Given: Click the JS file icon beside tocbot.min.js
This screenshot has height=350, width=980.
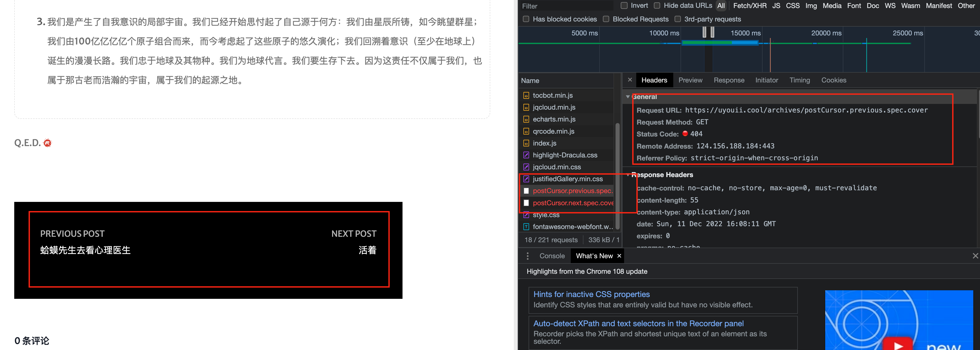Looking at the screenshot, I should (526, 95).
